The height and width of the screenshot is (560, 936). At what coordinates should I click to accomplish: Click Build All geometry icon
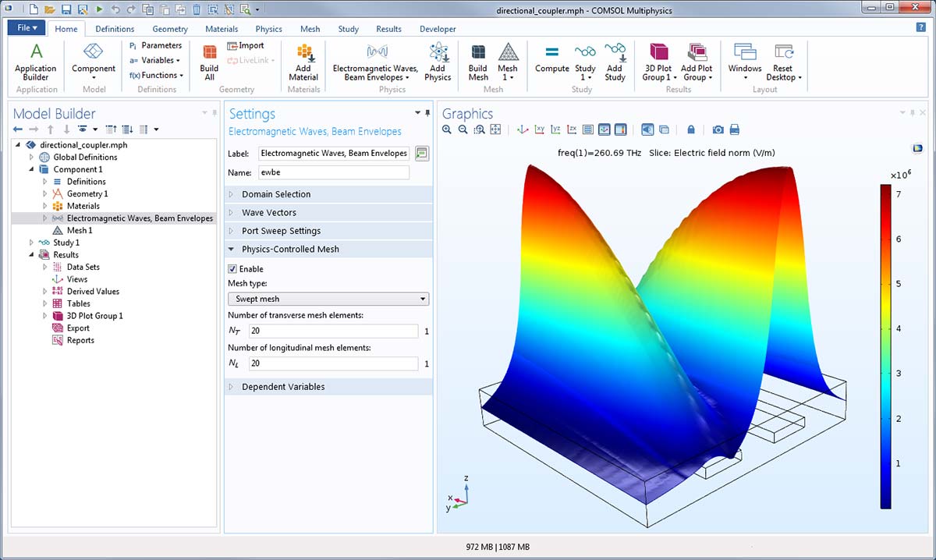(209, 61)
